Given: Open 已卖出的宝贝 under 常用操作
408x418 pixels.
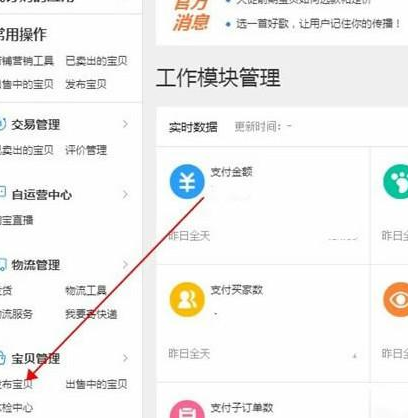Looking at the screenshot, I should (x=96, y=61).
